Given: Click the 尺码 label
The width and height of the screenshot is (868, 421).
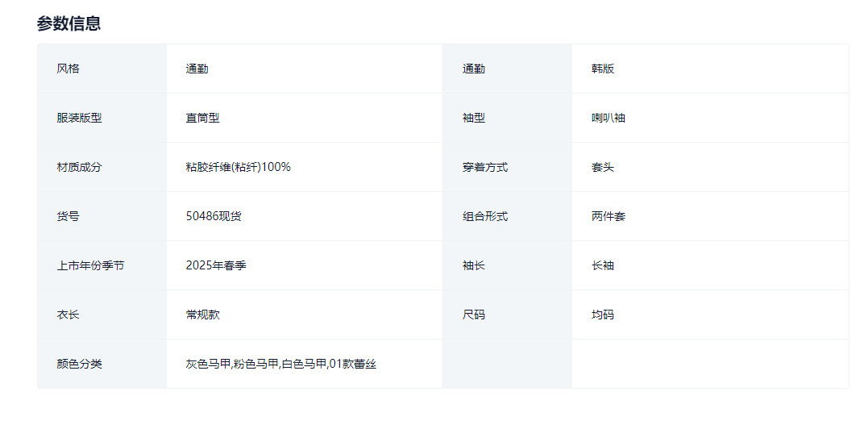Looking at the screenshot, I should point(474,315).
